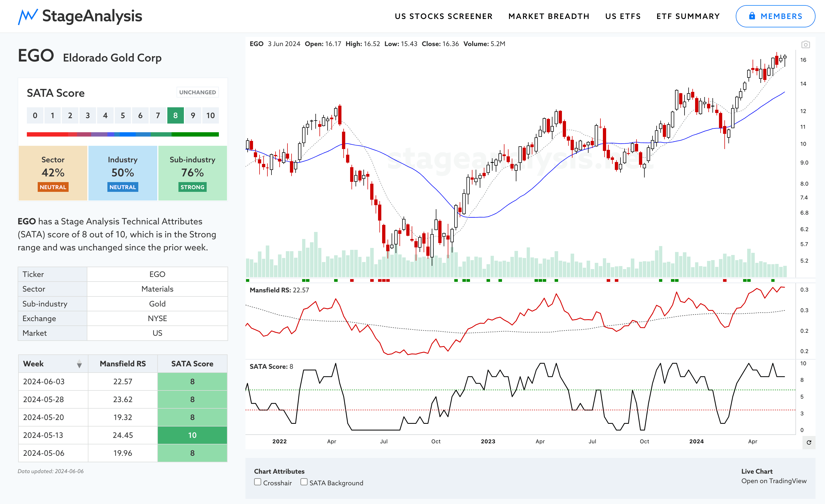The image size is (825, 504).
Task: Click the 2024-05-20 week cell
Action: pyautogui.click(x=53, y=417)
